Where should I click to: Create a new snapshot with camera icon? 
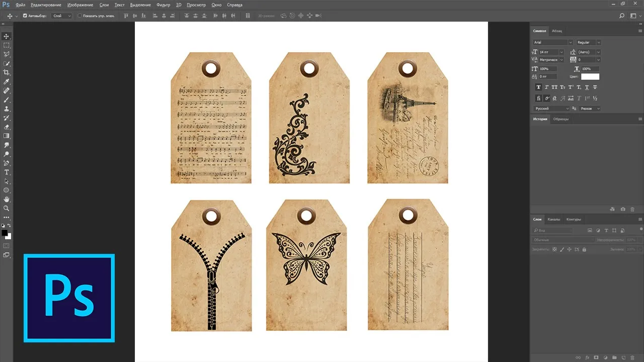623,209
